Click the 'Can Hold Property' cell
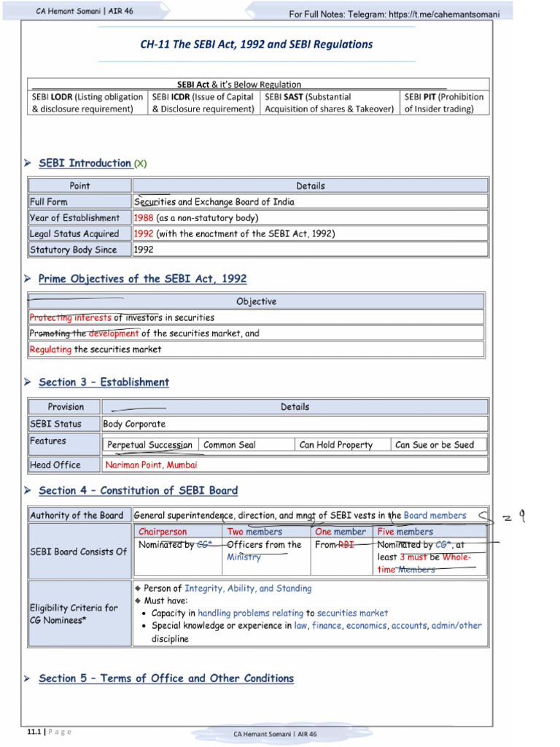The height and width of the screenshot is (747, 560). 343,444
